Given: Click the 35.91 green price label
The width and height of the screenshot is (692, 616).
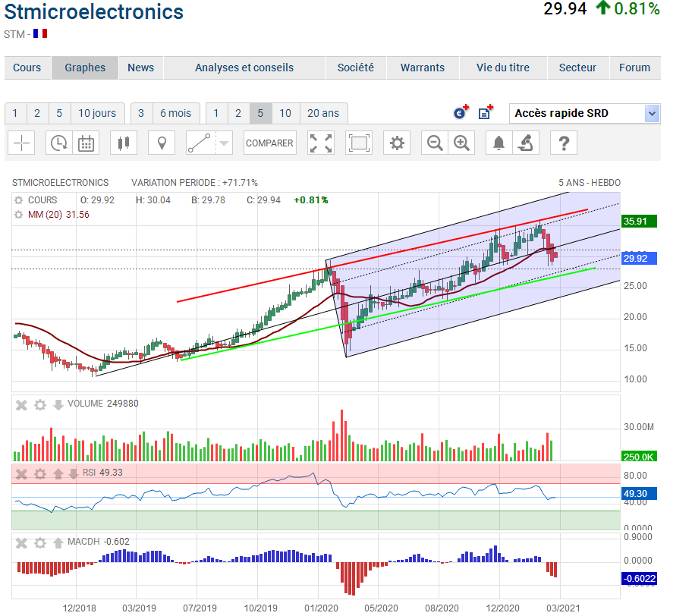Looking at the screenshot, I should [639, 221].
